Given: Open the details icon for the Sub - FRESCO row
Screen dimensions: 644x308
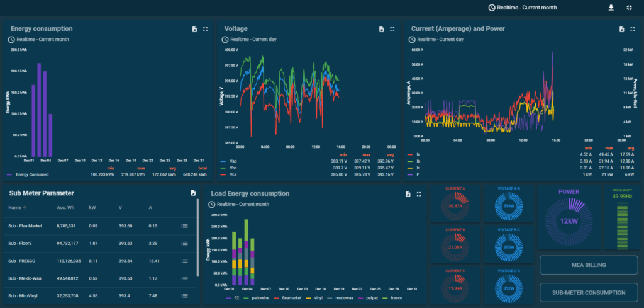Looking at the screenshot, I should click(185, 261).
